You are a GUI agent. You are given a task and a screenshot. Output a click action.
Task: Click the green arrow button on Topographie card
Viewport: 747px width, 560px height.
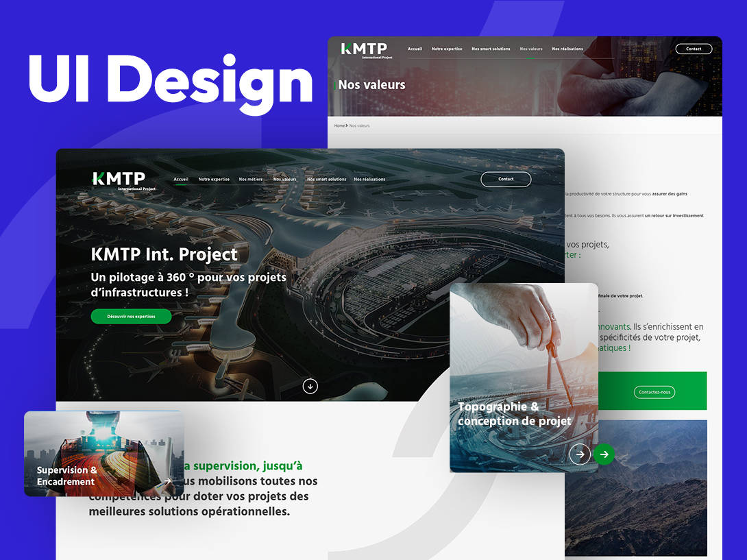pos(604,454)
